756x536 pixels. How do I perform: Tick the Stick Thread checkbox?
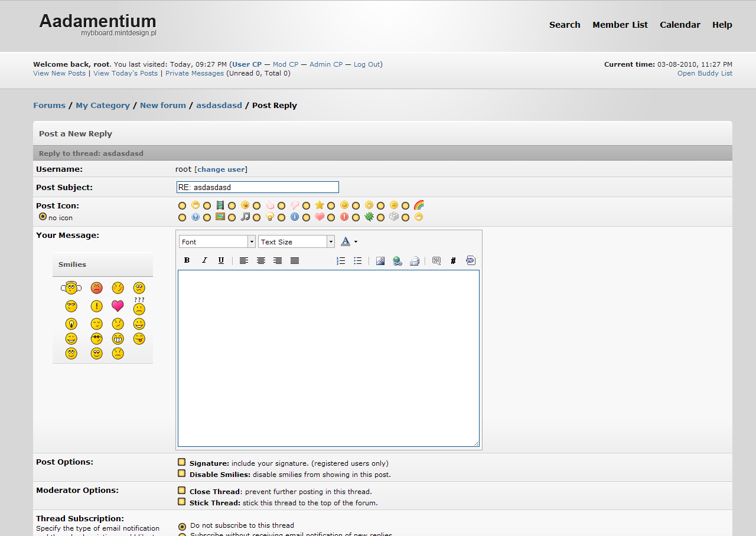(x=182, y=502)
